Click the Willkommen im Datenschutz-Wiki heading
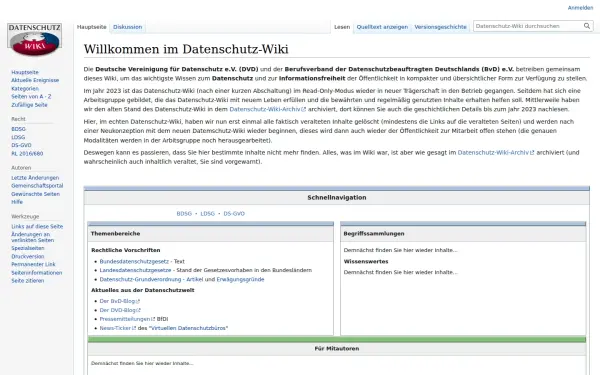The width and height of the screenshot is (600, 375). pos(186,49)
